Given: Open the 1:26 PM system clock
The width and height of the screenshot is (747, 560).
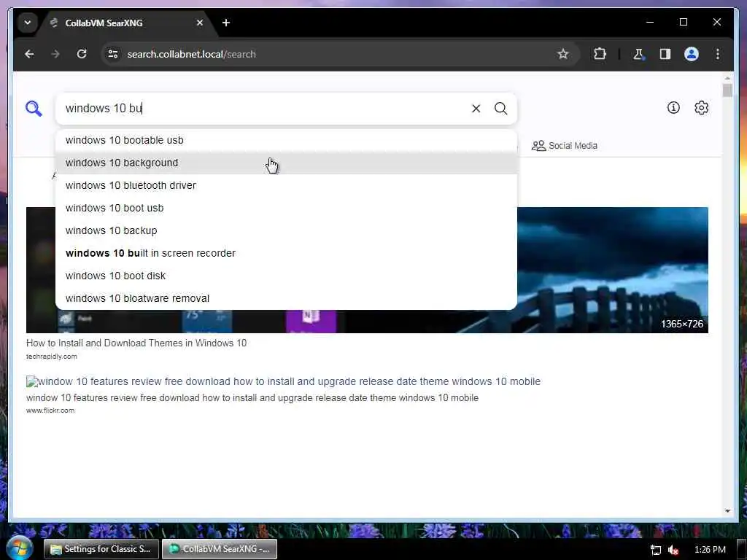Looking at the screenshot, I should click(x=710, y=550).
